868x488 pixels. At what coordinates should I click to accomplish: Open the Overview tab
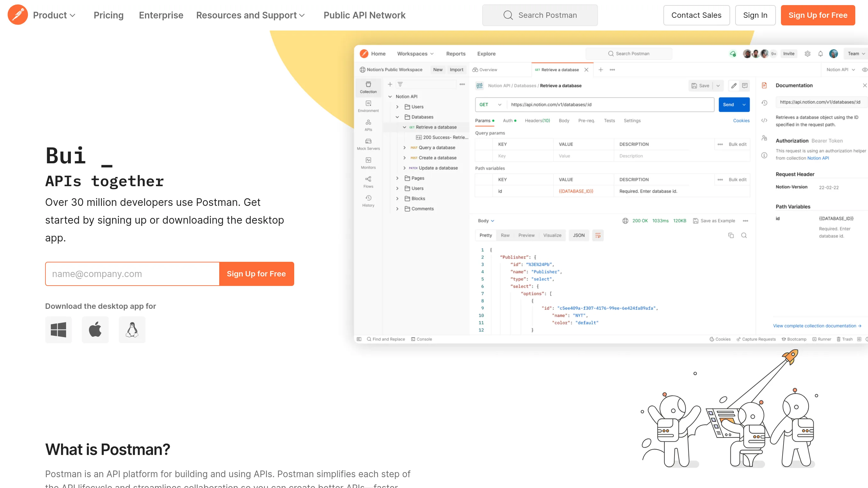tap(485, 70)
